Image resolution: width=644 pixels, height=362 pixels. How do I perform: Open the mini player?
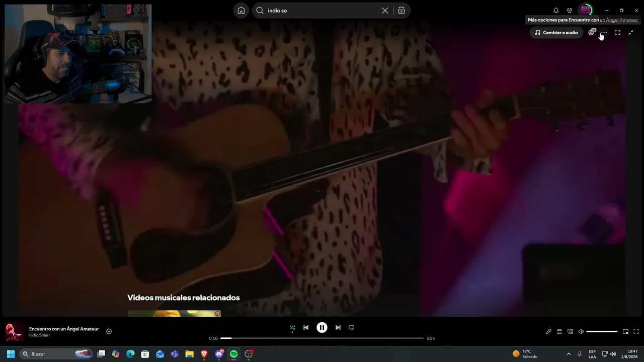pyautogui.click(x=625, y=332)
